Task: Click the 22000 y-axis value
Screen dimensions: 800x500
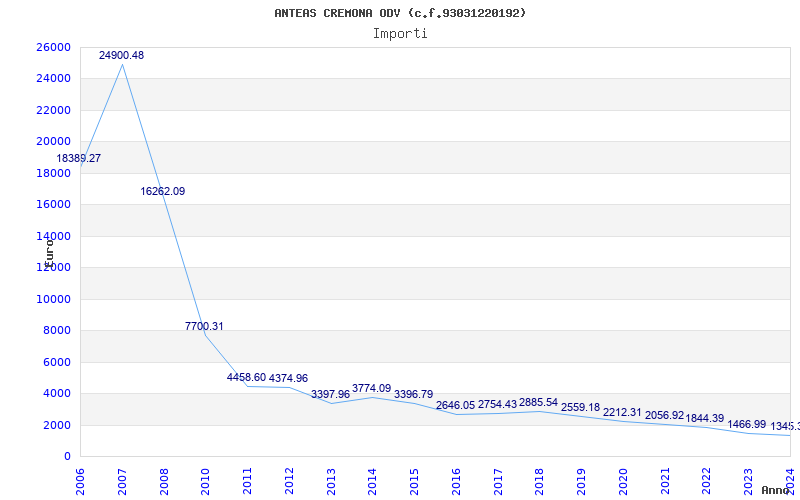Action: [54, 110]
